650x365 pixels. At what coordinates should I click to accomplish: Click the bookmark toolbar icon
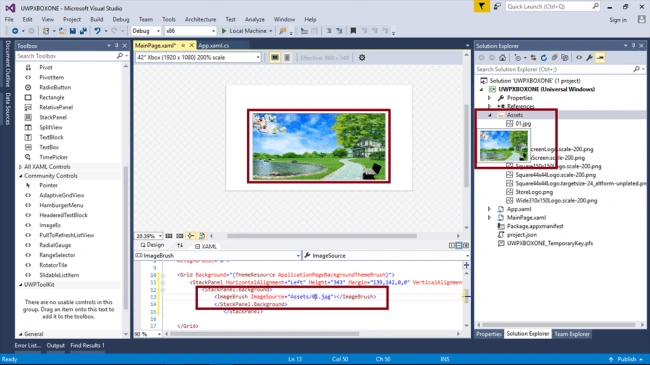coord(353,31)
